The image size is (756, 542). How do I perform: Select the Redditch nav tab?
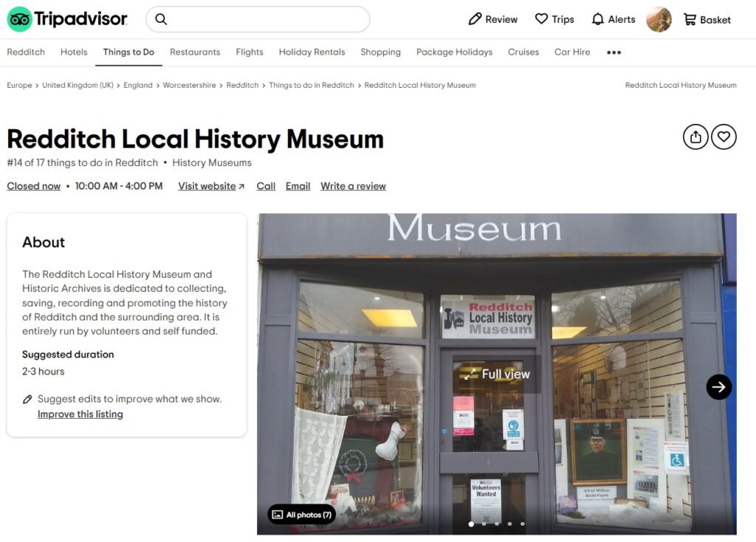(26, 52)
